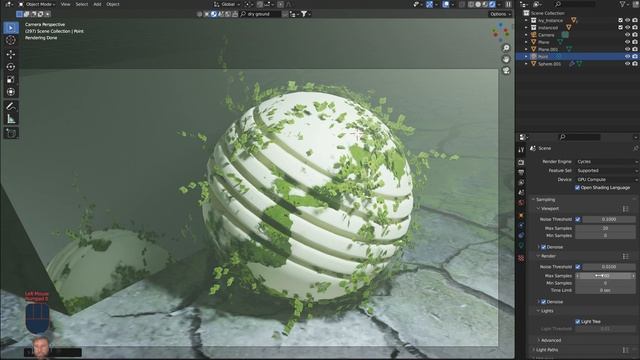640x360 pixels.
Task: Open the View menu
Action: 65,4
